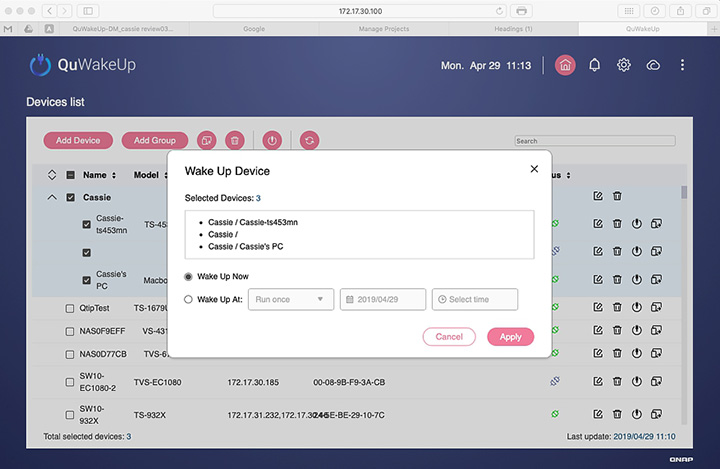Viewport: 720px width, 469px height.
Task: Click the edit icon for SW10-932X row
Action: click(598, 413)
